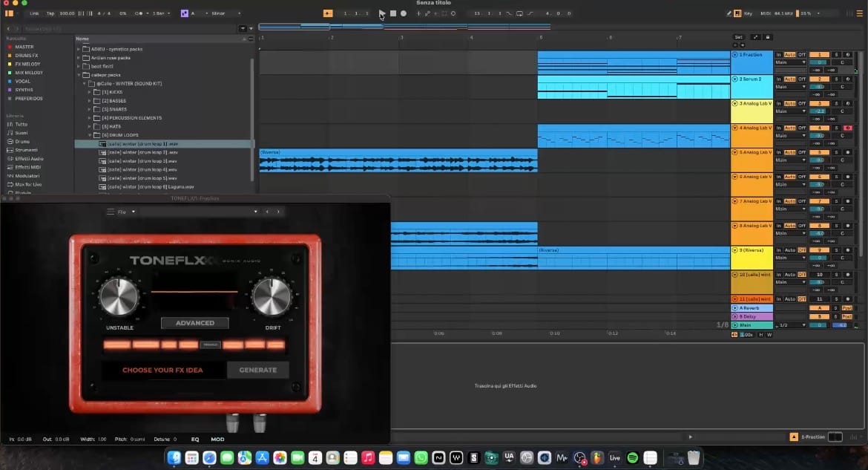Click ADVANCED button in TONEFLX plugin
The image size is (868, 470).
click(x=195, y=323)
